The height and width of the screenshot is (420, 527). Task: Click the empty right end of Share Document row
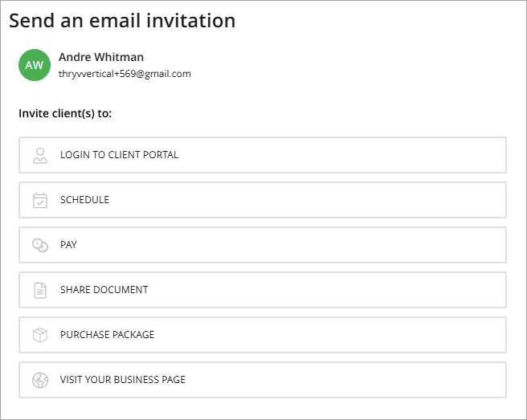click(x=450, y=290)
